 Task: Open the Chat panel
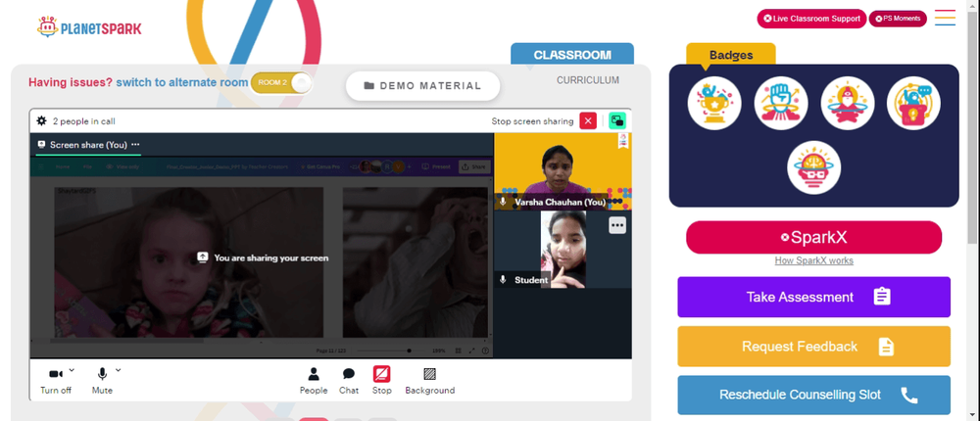(x=349, y=381)
